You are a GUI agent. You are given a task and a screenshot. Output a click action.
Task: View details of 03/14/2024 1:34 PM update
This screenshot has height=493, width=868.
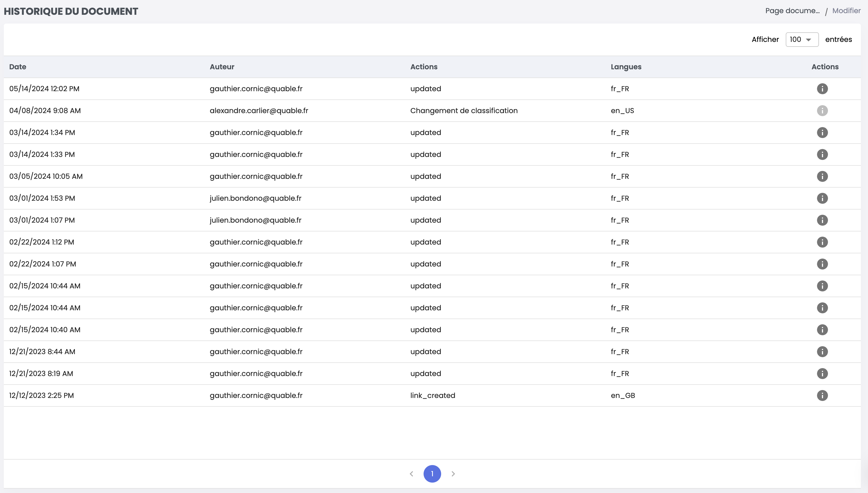coord(822,132)
